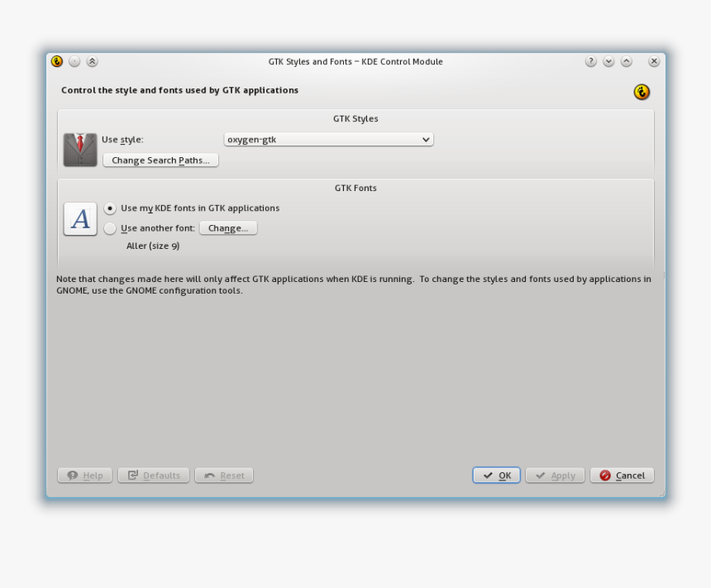Screen dimensions: 711x588
Task: Click the context help question mark
Action: pyautogui.click(x=591, y=61)
